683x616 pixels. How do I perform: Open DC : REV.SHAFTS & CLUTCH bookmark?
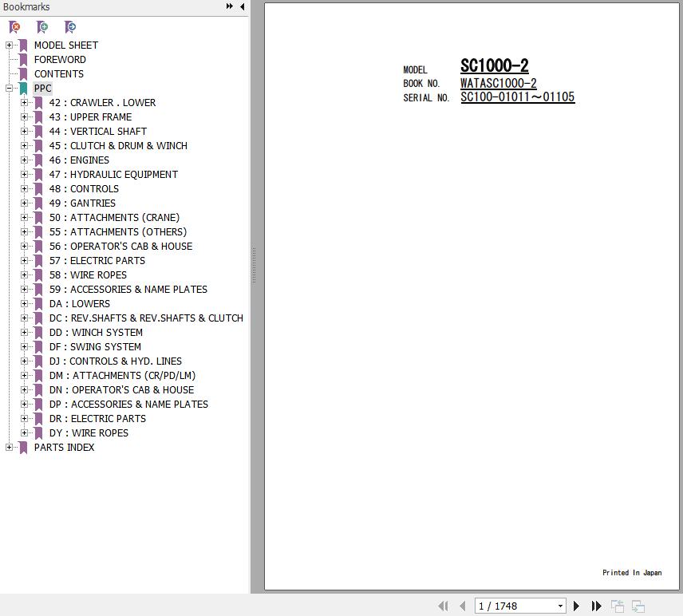click(x=146, y=318)
